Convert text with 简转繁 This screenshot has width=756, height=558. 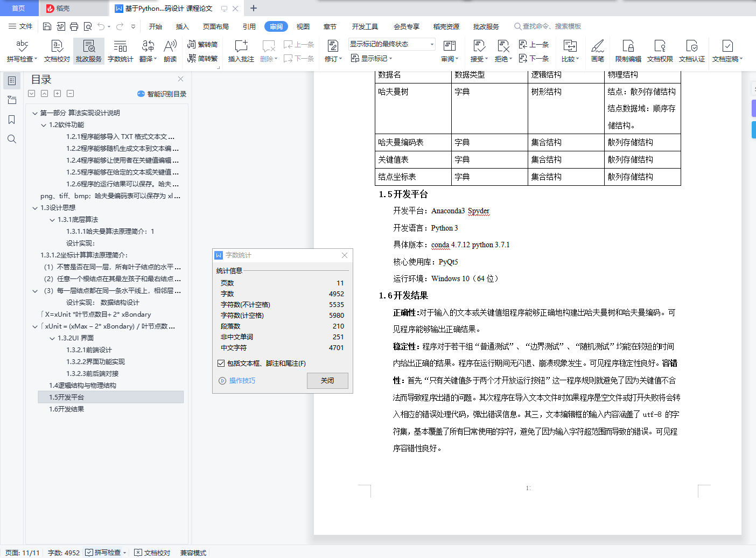pos(202,59)
